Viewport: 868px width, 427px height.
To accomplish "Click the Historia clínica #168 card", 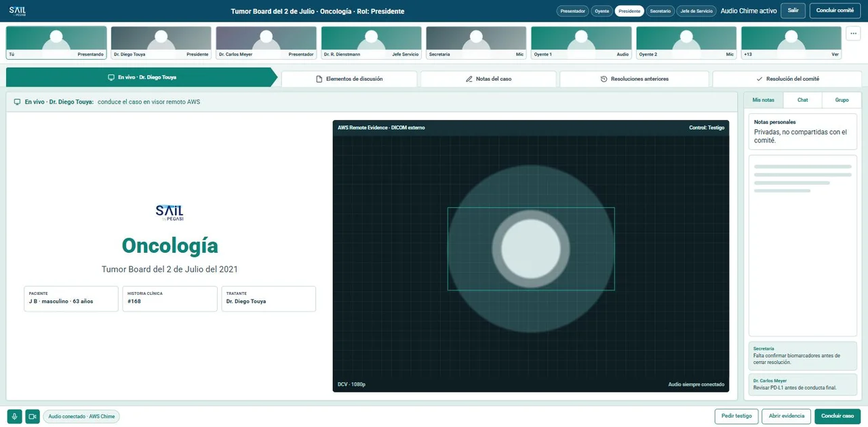I will tap(170, 299).
